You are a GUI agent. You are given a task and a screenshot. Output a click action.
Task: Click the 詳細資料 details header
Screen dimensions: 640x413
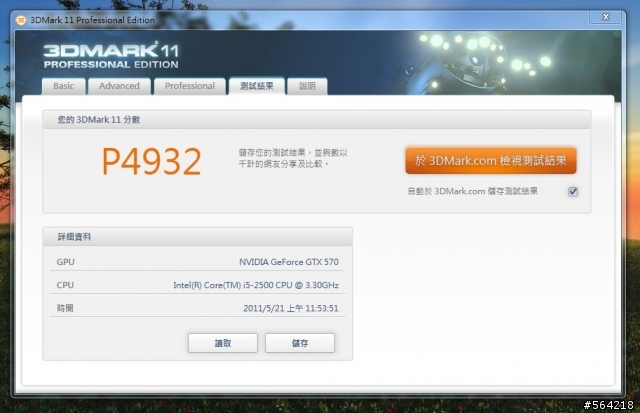tap(198, 237)
